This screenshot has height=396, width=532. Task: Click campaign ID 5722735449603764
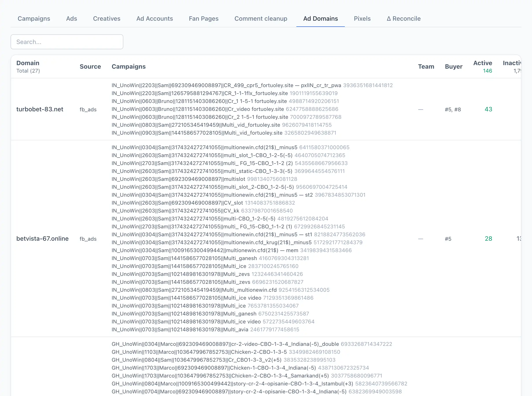pyautogui.click(x=288, y=321)
